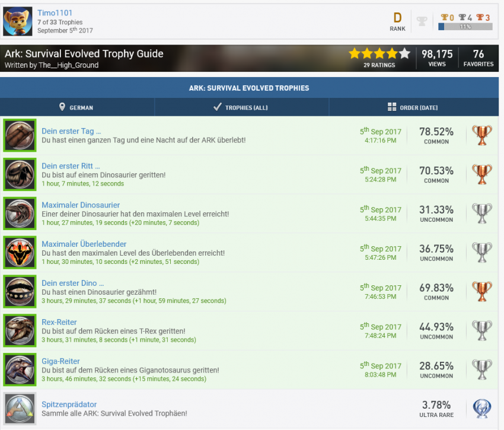Click the Maximaler Überlebender trophy image
Screen dimensions: 504x430
pos(20,253)
